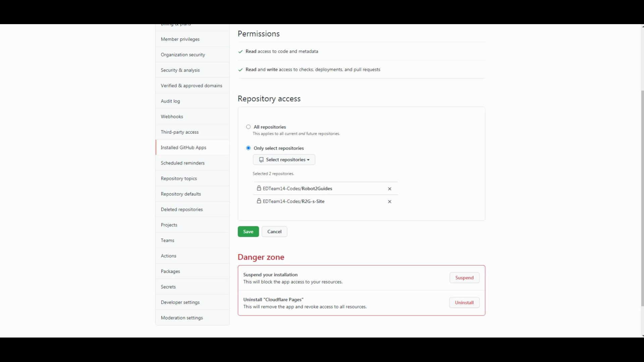Click the vertical page scrollbar

(642, 198)
